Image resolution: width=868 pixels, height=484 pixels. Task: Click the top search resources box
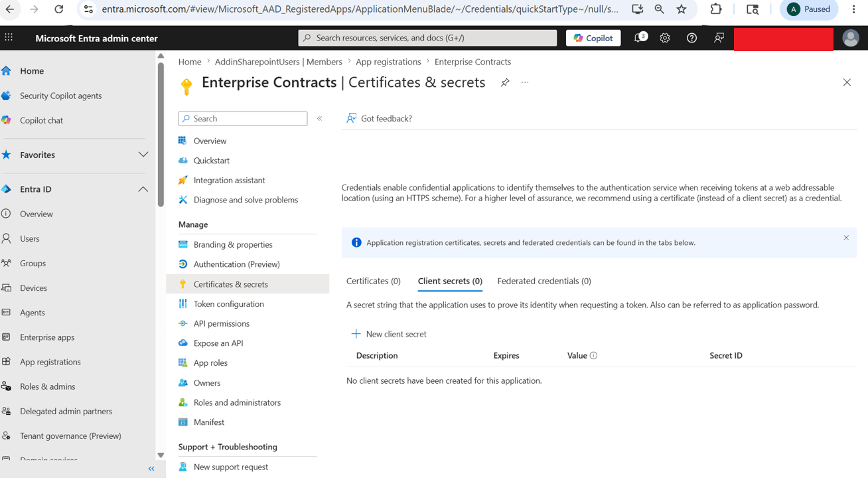(427, 38)
